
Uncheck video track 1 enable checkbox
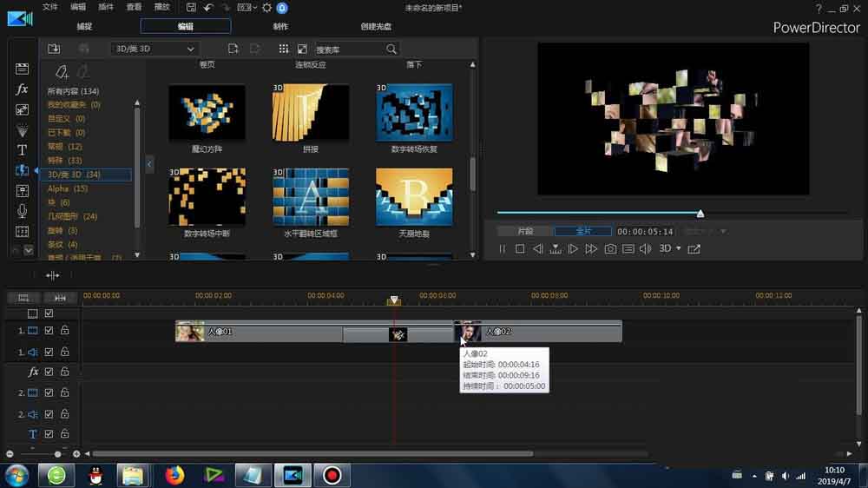pos(49,331)
